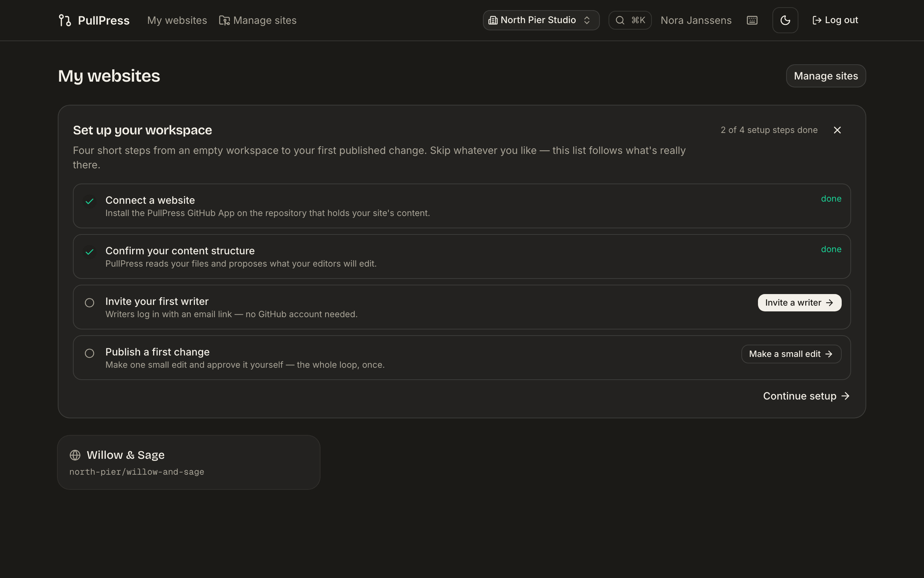
Task: Log out of the account
Action: tap(835, 20)
